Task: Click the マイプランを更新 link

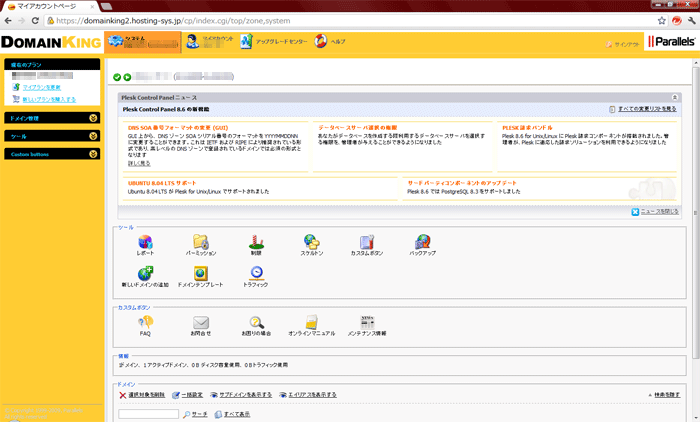Action: tap(42, 88)
